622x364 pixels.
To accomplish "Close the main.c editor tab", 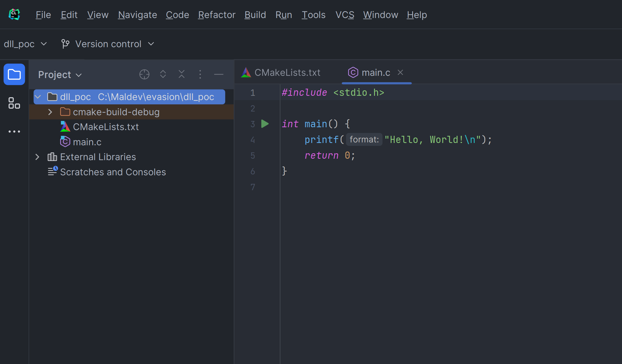I will click(400, 73).
